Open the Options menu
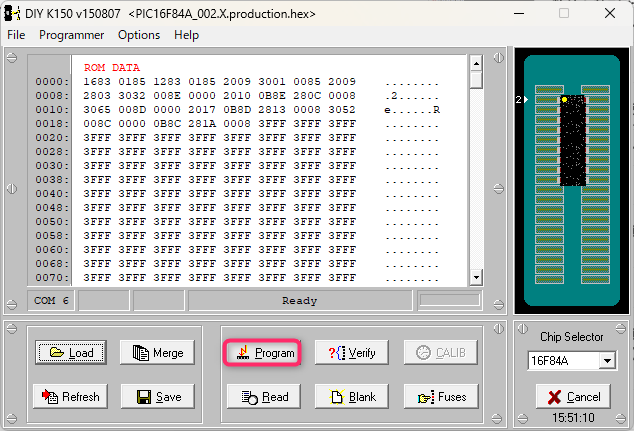The height and width of the screenshot is (431, 634). tap(139, 35)
